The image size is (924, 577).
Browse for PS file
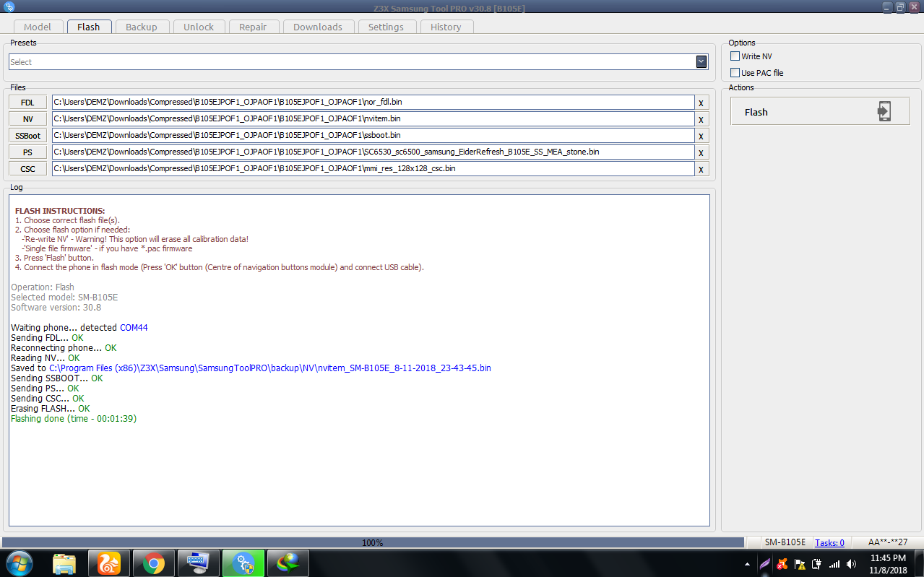[27, 152]
